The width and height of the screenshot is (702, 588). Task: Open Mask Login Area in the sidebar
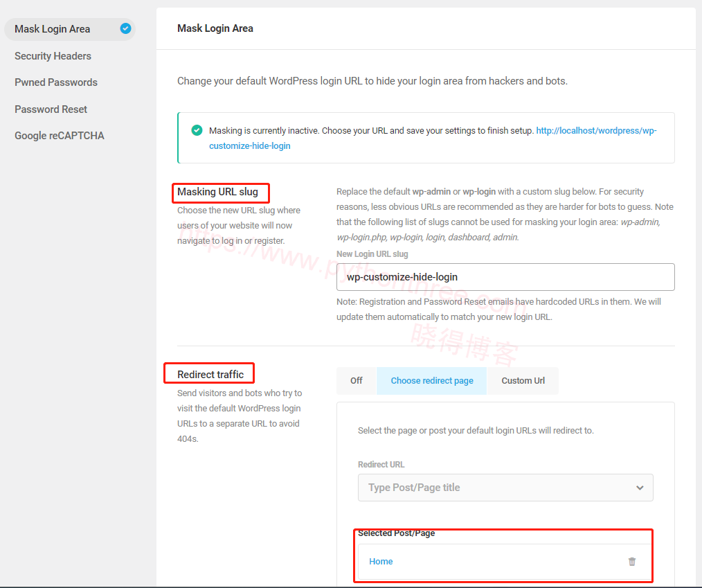pyautogui.click(x=70, y=29)
